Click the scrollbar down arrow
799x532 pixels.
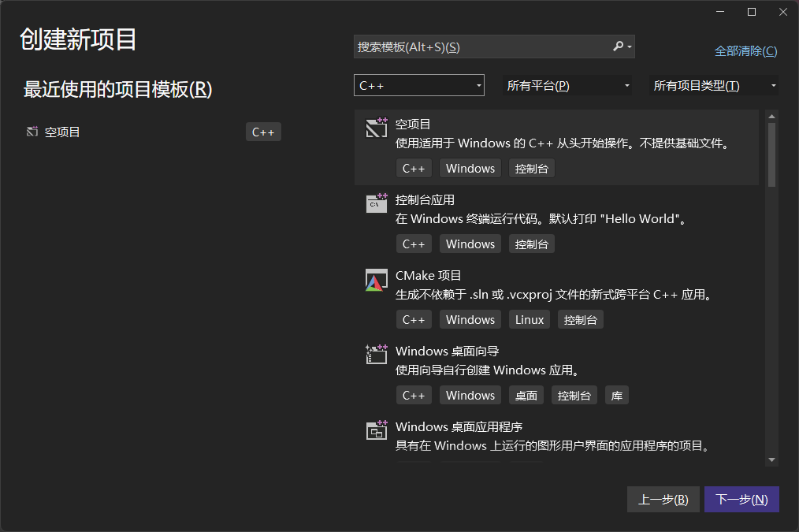click(x=771, y=459)
